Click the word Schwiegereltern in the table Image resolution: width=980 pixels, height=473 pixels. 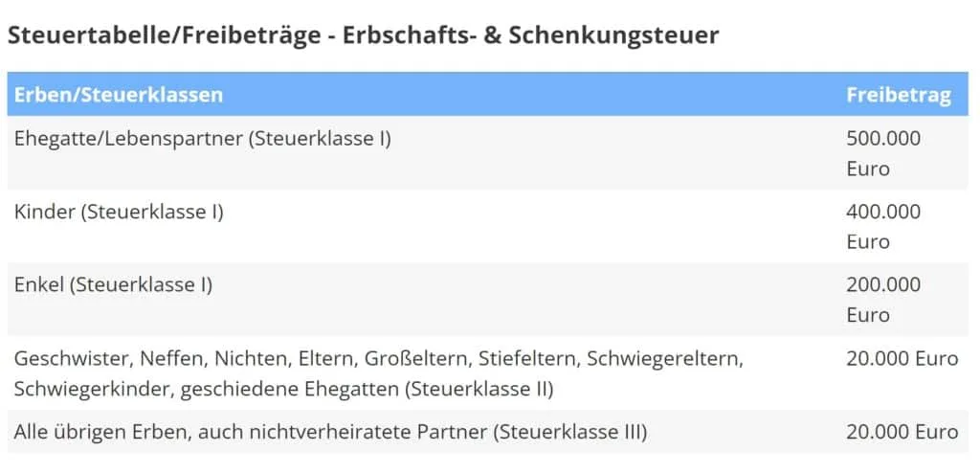point(666,359)
